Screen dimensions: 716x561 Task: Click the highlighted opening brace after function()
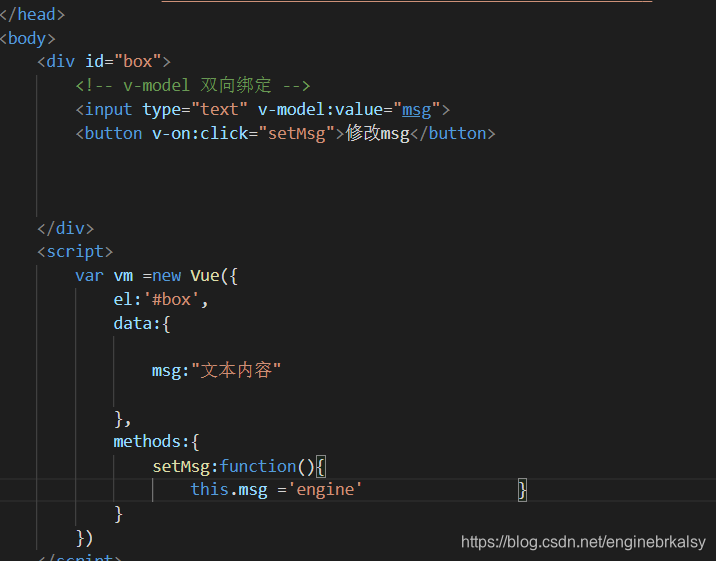(x=321, y=467)
